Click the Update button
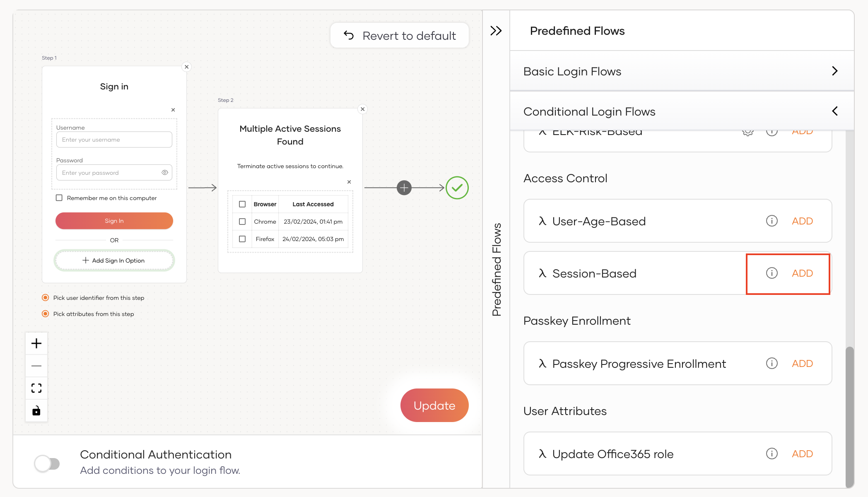Screen dimensions: 868x497 point(434,405)
